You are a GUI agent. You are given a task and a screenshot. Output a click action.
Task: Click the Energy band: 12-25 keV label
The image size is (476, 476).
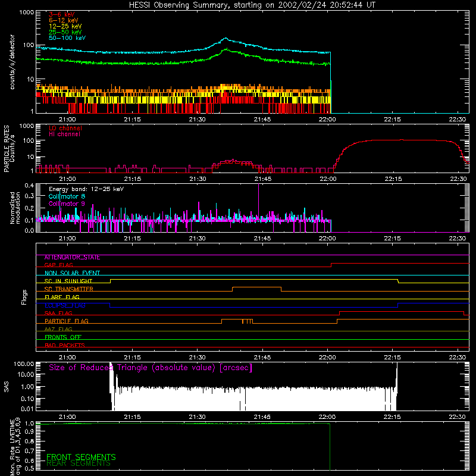[x=86, y=189]
